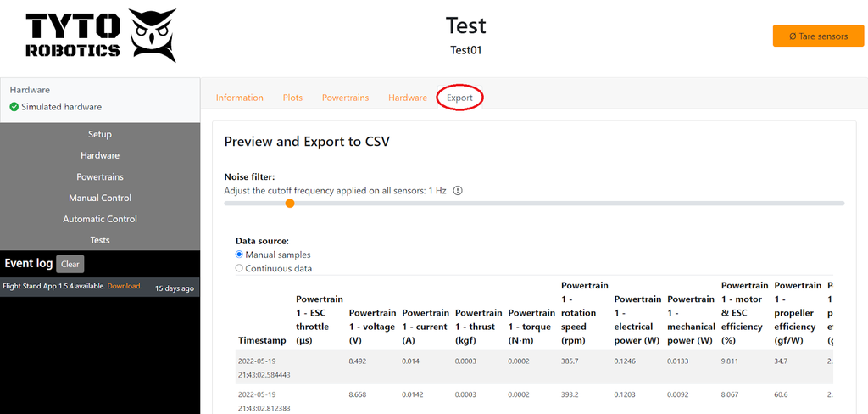Open Automatic Control in the sidebar
Image resolution: width=868 pixels, height=414 pixels.
click(100, 220)
